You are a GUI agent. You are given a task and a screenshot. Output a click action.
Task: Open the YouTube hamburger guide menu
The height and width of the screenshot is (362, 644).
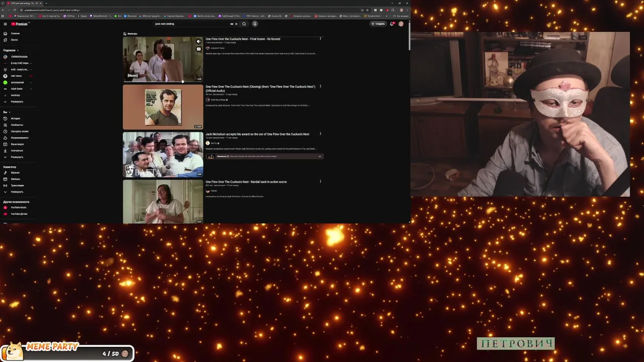click(x=5, y=24)
